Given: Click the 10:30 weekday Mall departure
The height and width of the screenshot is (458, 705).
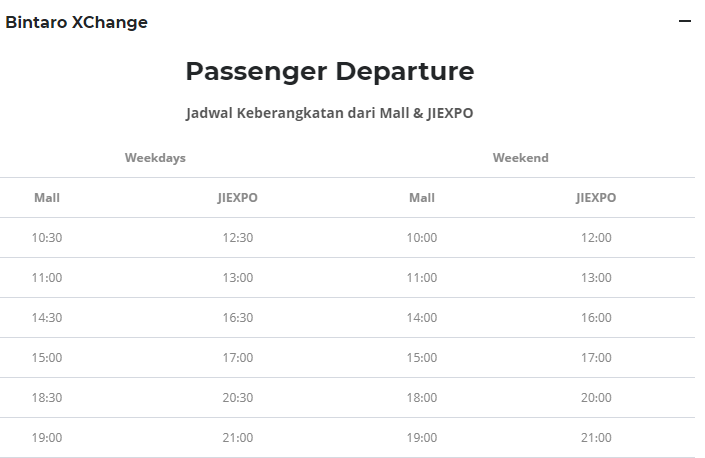Looking at the screenshot, I should point(47,238).
